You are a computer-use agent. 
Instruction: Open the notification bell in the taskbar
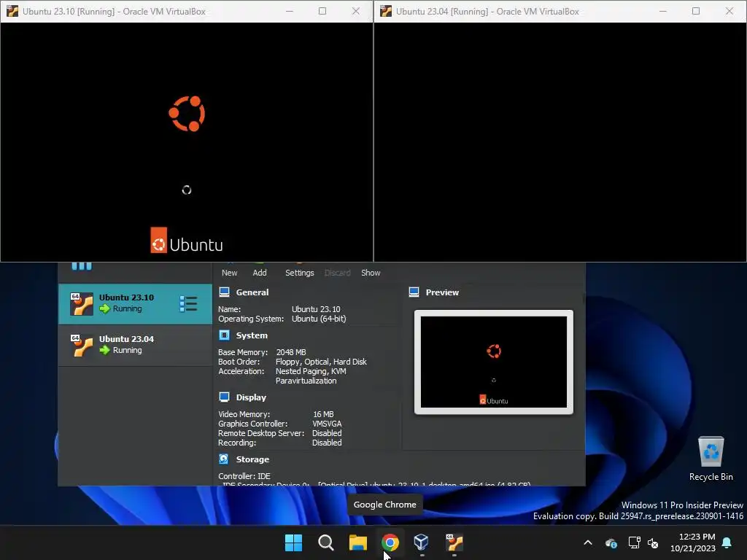pos(727,542)
